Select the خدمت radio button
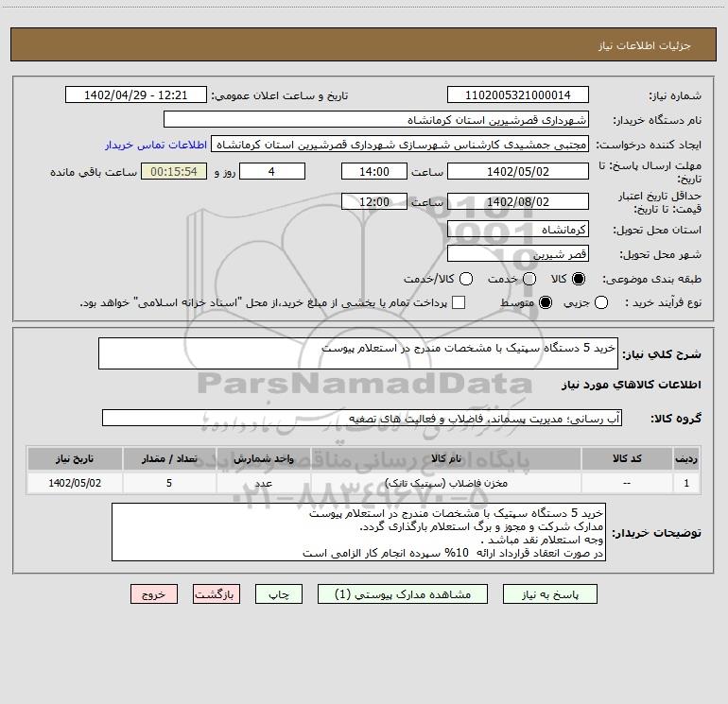Image resolution: width=728 pixels, height=704 pixels. pyautogui.click(x=529, y=279)
